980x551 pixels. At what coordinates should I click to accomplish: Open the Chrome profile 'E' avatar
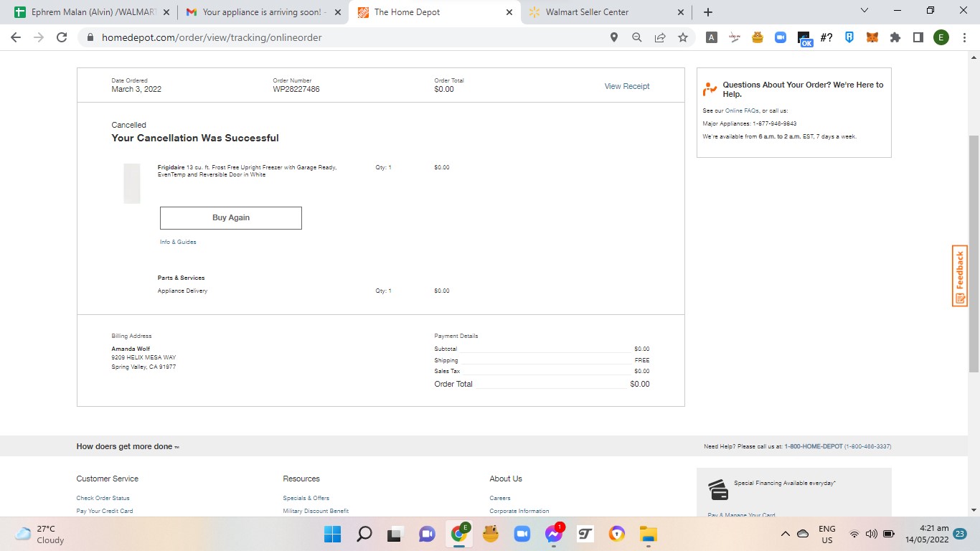(941, 37)
